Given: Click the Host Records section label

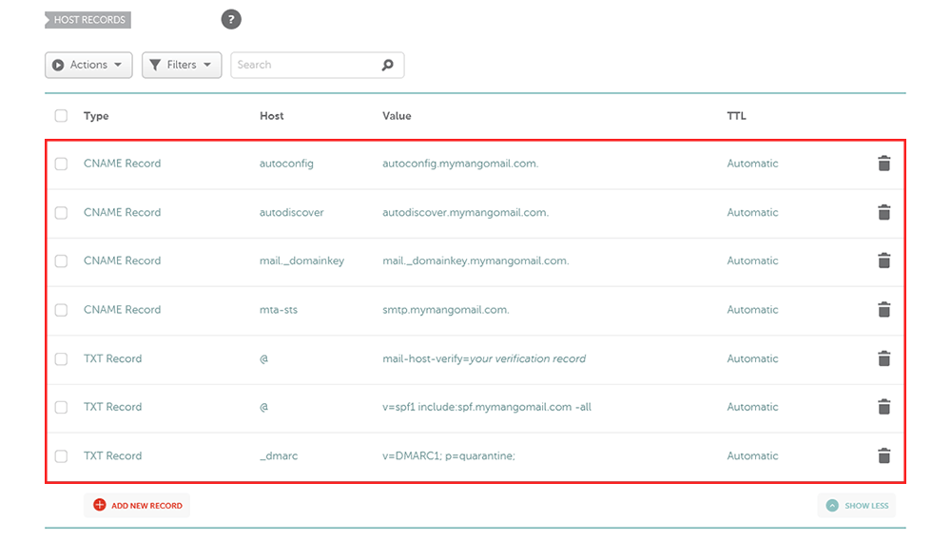Looking at the screenshot, I should (x=87, y=20).
